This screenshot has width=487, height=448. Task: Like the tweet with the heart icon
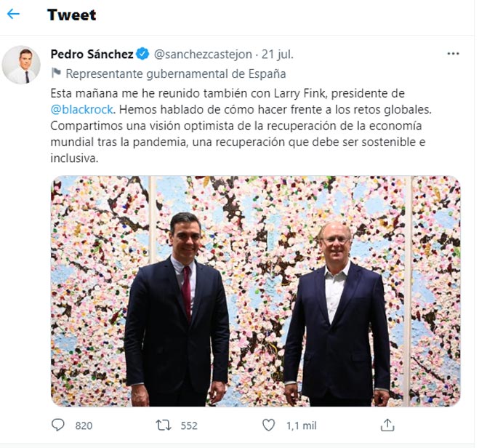269,425
